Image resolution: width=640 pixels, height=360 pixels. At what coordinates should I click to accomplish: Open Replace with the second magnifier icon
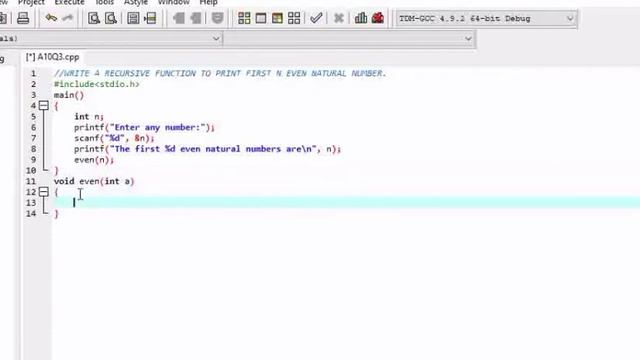pyautogui.click(x=111, y=18)
